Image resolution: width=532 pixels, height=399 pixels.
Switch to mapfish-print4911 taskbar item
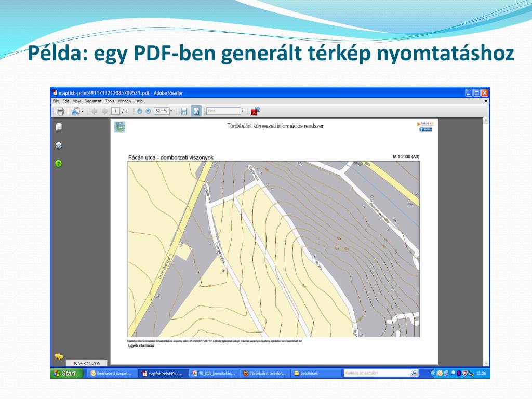pos(163,373)
